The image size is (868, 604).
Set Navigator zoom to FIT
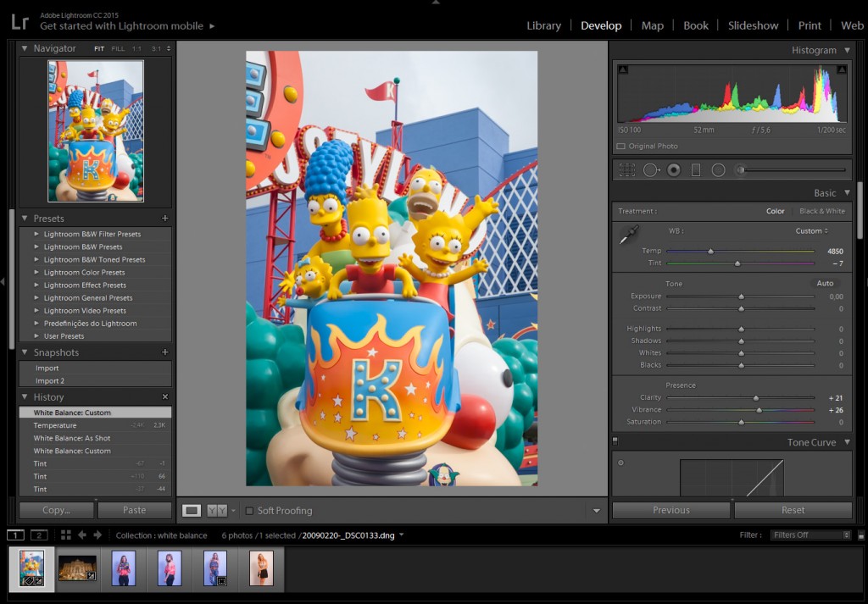[x=99, y=48]
